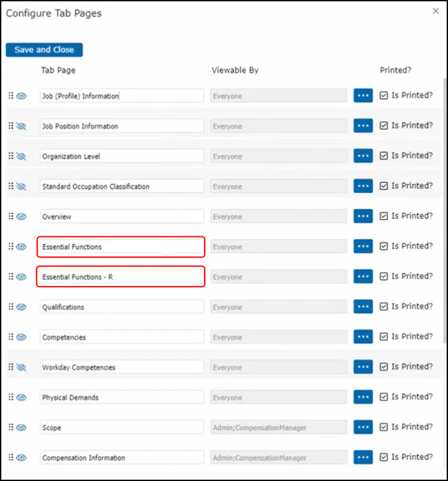Click drag handle for Workday Competencies row
This screenshot has height=481, width=448.
[10, 367]
